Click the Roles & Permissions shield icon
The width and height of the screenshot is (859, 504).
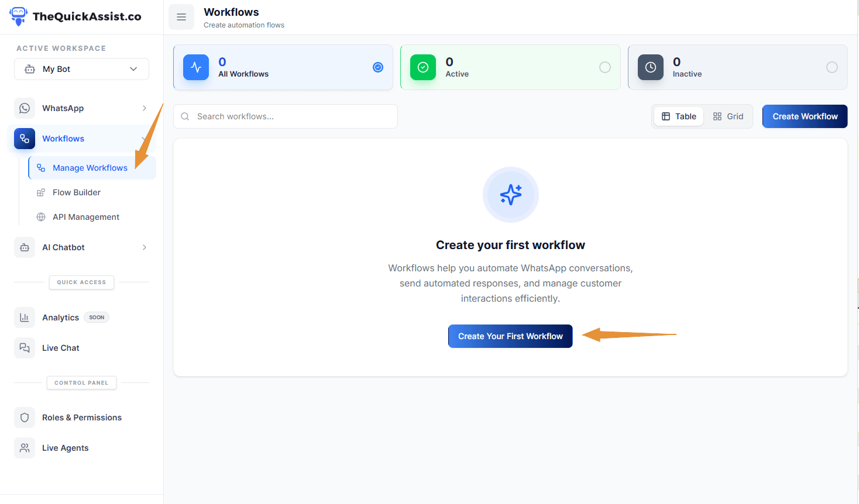click(24, 417)
